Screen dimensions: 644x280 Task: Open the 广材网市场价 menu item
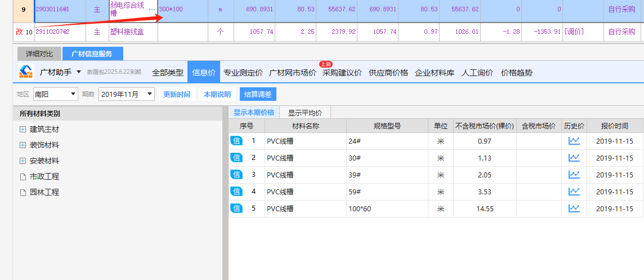point(292,73)
